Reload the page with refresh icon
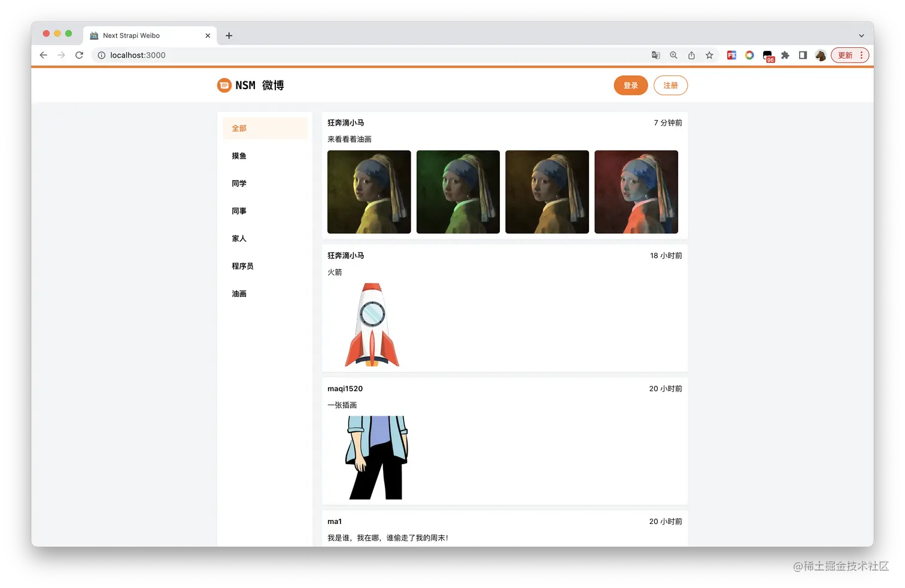 tap(79, 55)
